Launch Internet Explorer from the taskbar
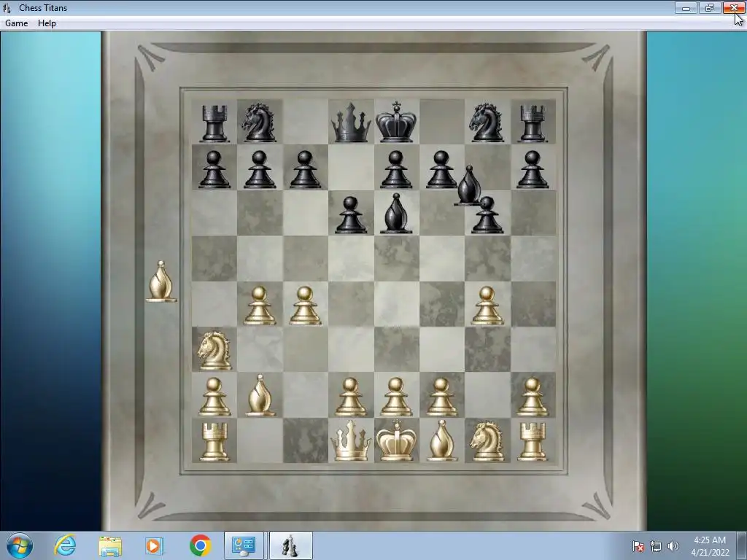 [x=65, y=545]
